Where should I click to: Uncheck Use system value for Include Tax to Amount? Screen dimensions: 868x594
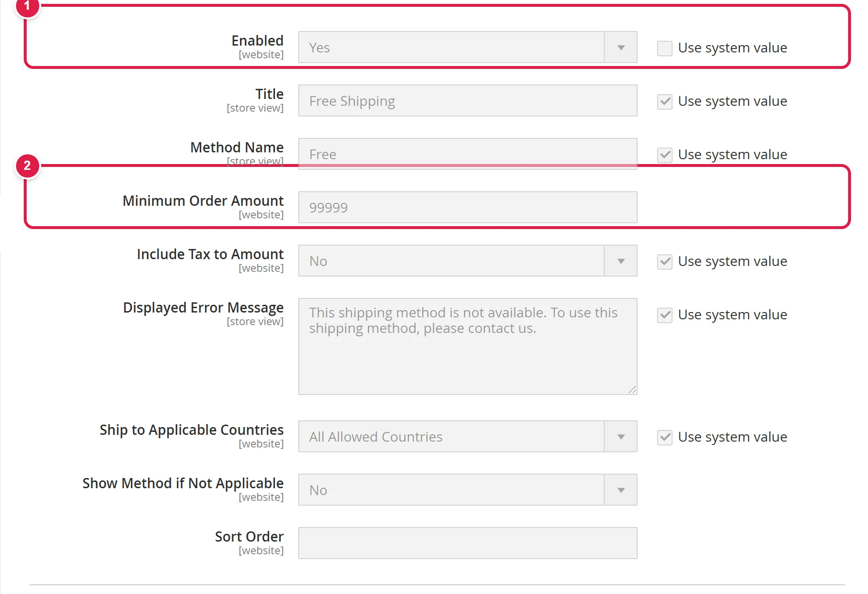664,262
